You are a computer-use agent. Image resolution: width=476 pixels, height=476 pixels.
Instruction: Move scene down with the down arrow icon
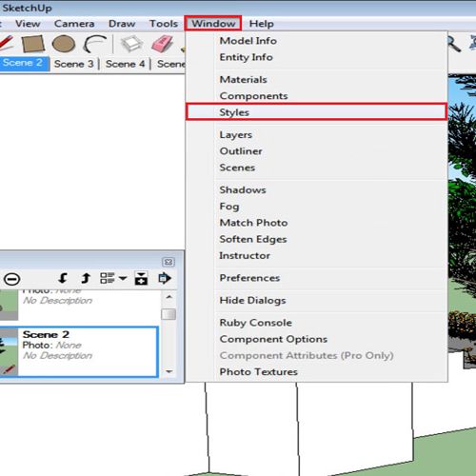click(x=63, y=278)
